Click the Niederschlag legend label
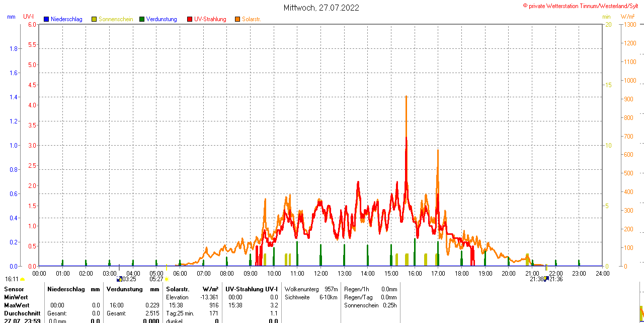 point(66,19)
